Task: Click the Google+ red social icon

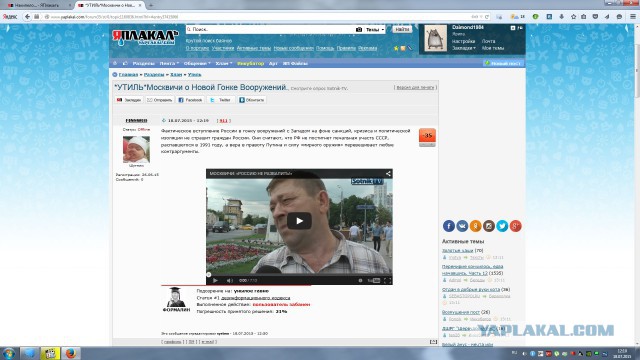Action: (x=516, y=226)
